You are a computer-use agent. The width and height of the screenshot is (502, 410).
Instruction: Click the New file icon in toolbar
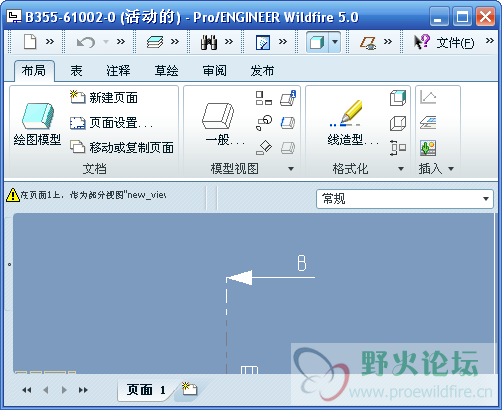30,42
